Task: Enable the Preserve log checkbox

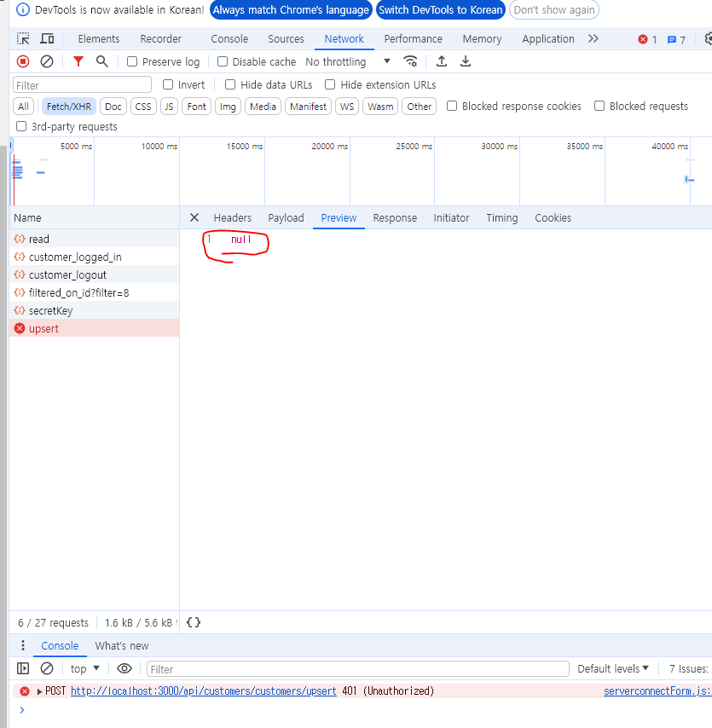Action: [132, 61]
